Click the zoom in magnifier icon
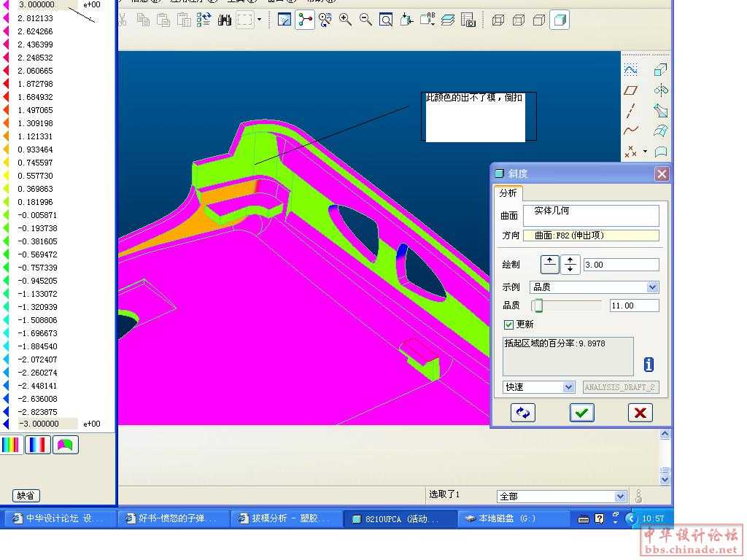The height and width of the screenshot is (560, 747). [345, 20]
